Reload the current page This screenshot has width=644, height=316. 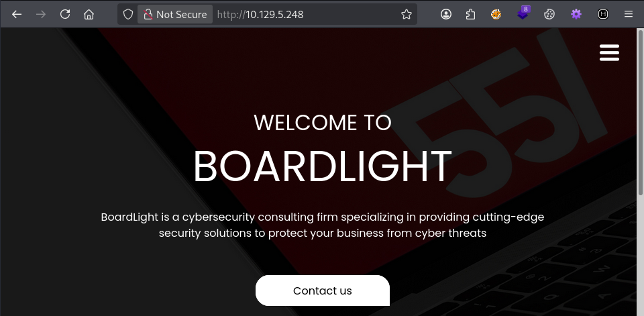[x=65, y=14]
